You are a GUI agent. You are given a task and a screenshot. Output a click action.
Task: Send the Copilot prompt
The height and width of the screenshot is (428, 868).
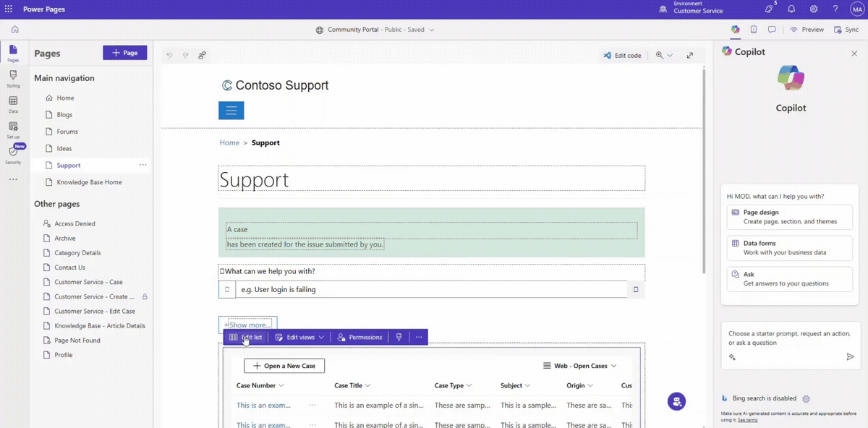(x=851, y=357)
